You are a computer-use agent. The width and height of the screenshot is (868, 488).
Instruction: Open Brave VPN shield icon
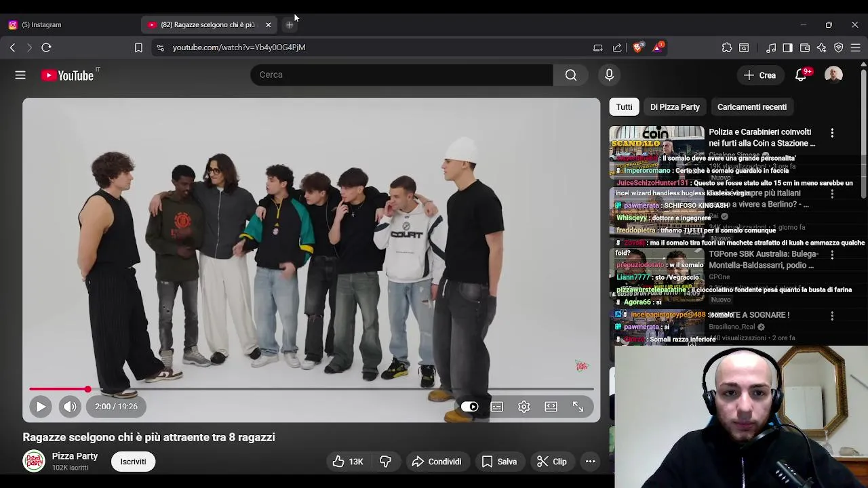click(x=839, y=47)
